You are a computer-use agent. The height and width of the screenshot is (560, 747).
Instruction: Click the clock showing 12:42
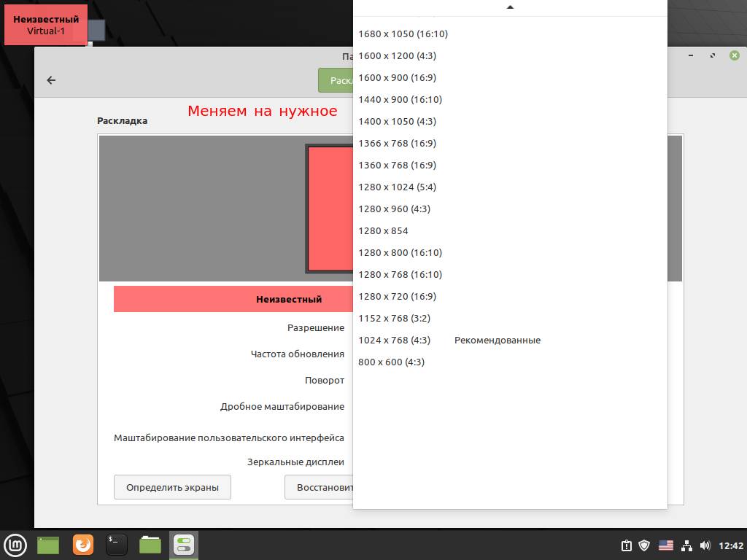[731, 545]
